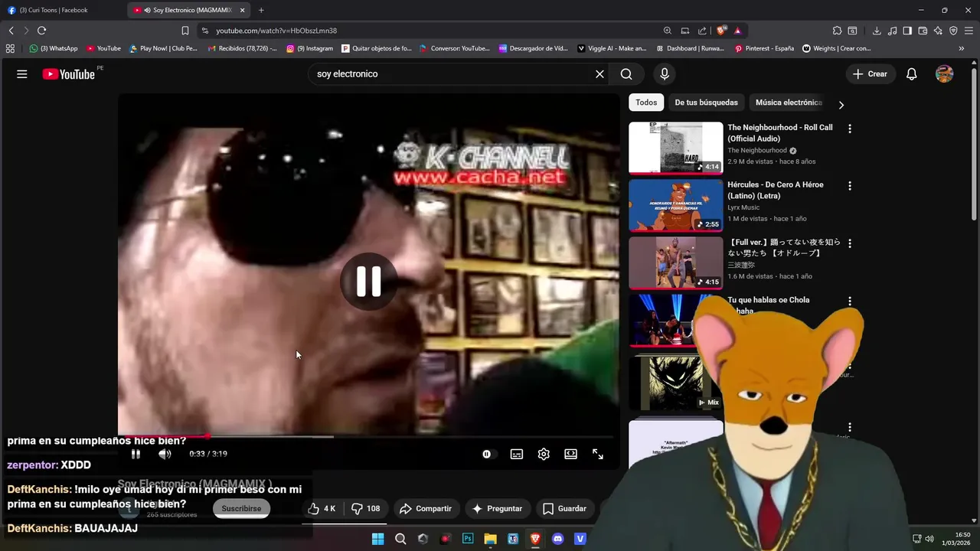Mute the video volume icon
Screen dimensions: 980x551
coord(165,454)
